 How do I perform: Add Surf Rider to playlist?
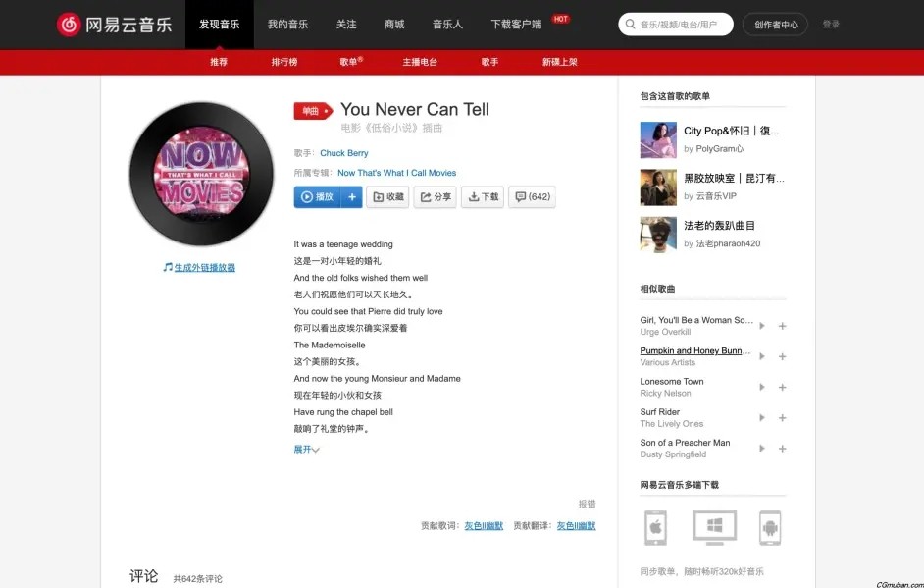coord(782,417)
